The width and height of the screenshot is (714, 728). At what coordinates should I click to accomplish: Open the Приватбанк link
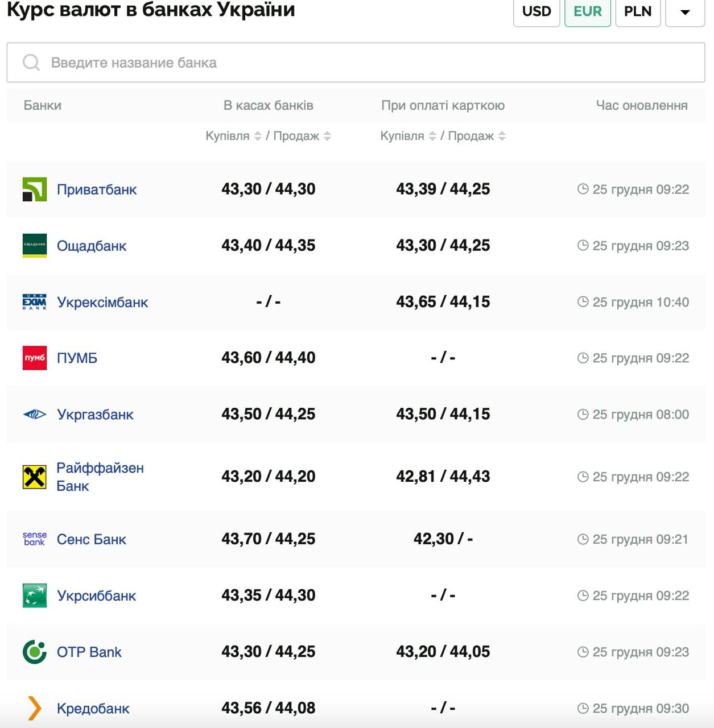point(97,189)
